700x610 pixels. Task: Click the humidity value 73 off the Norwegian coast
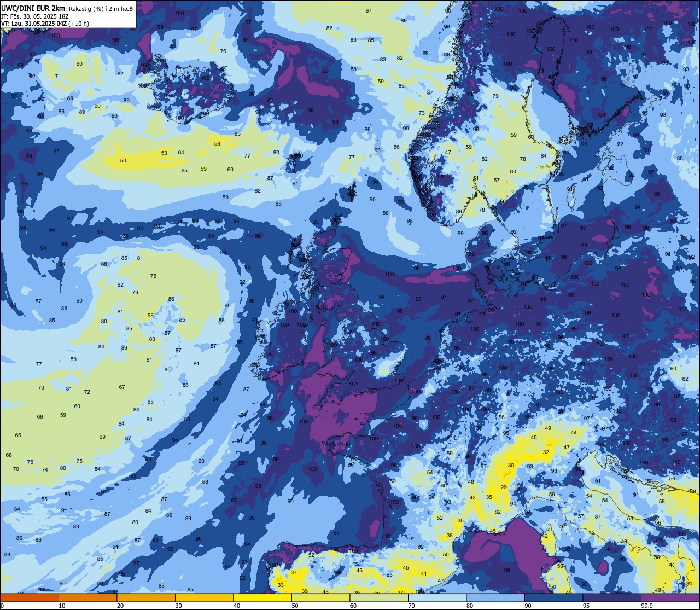point(422,113)
